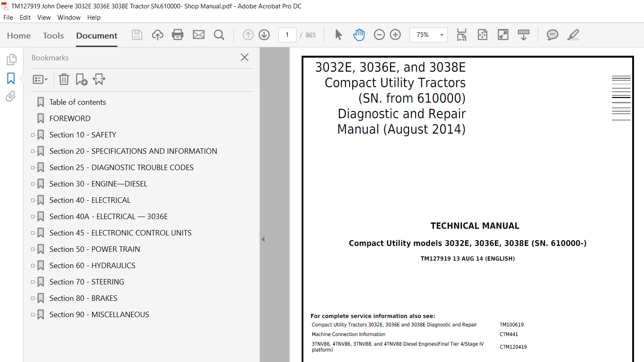Viewport: 644px width, 362px height.
Task: Open the Find text magnifier icon
Action: click(x=219, y=35)
